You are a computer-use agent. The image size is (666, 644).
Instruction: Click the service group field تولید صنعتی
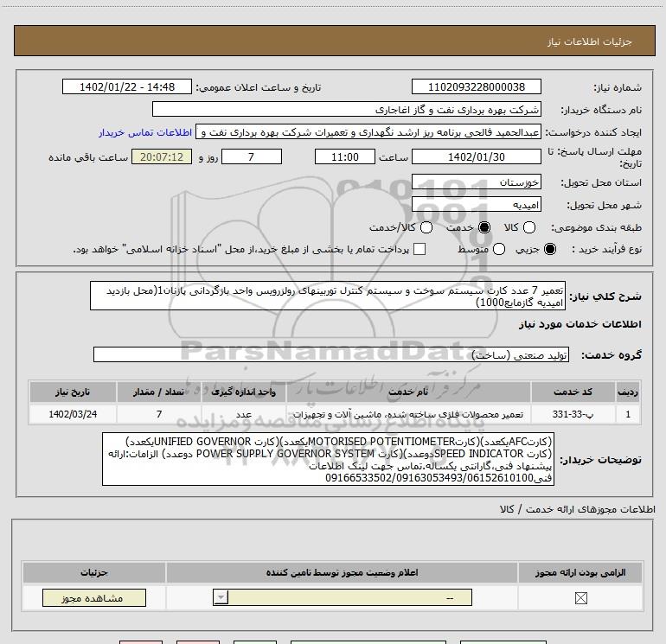331,354
